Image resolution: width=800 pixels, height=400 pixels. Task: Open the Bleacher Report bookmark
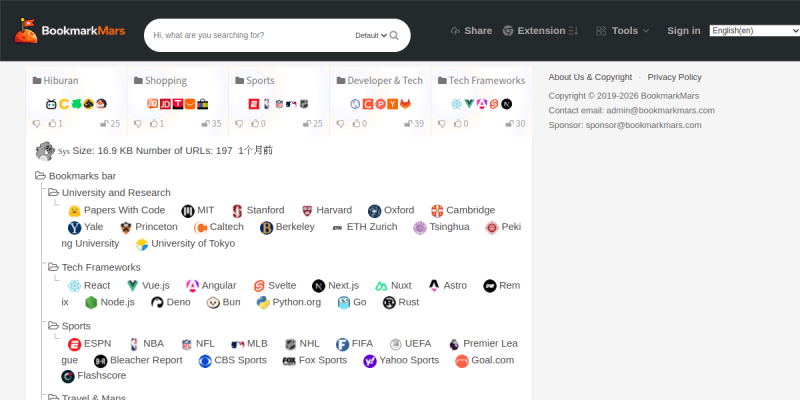click(x=138, y=361)
